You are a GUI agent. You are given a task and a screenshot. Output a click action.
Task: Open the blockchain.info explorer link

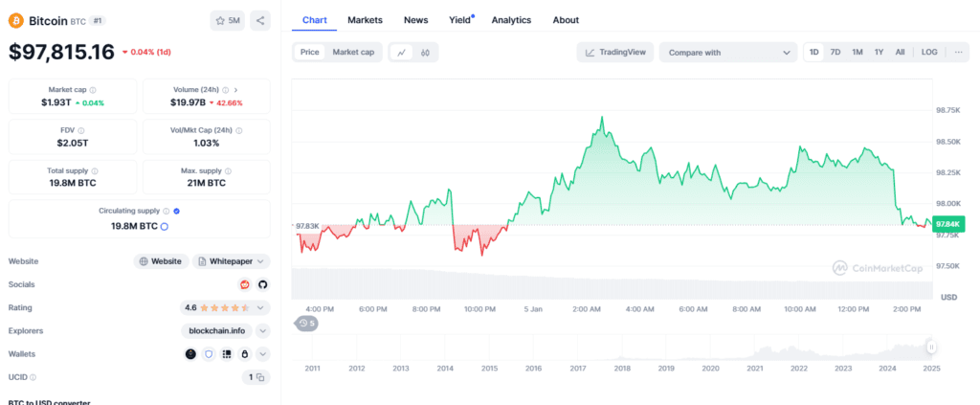pos(216,330)
